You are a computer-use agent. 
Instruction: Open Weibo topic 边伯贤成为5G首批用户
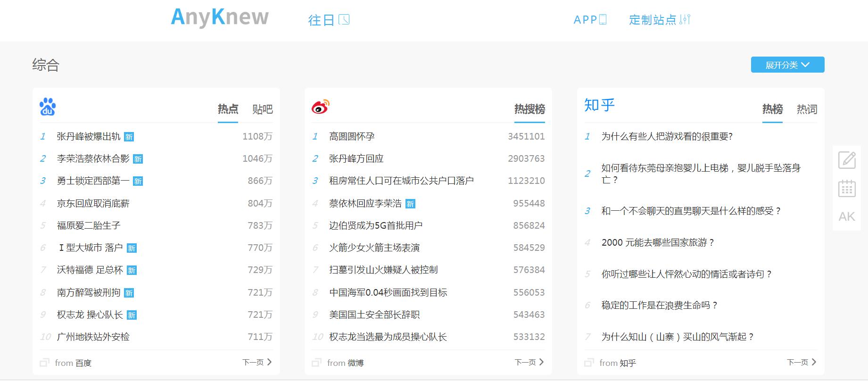(376, 225)
